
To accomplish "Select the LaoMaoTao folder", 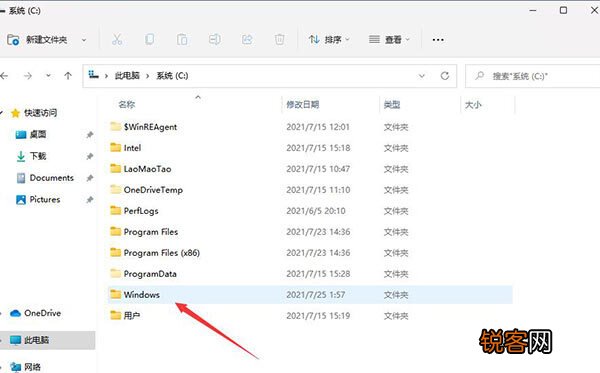I will [x=147, y=169].
